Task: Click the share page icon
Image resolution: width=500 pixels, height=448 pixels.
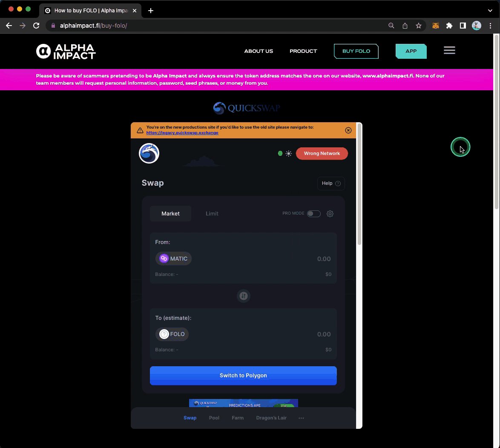Action: pyautogui.click(x=405, y=26)
